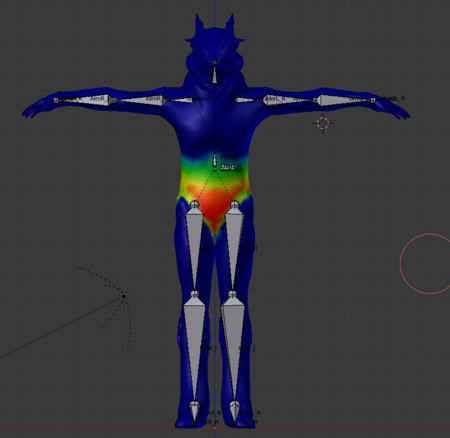450x438 pixels.
Task: Select the thigh bone of the screen-left leg
Action: [x=195, y=248]
